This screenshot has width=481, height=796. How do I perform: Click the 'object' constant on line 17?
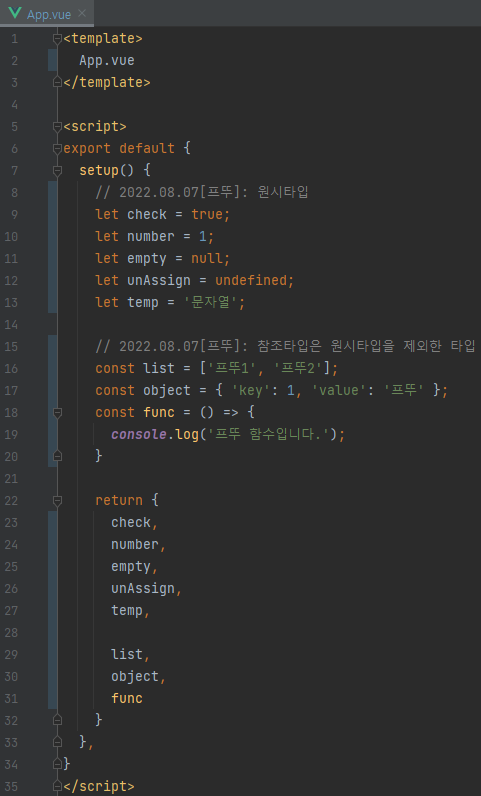167,390
